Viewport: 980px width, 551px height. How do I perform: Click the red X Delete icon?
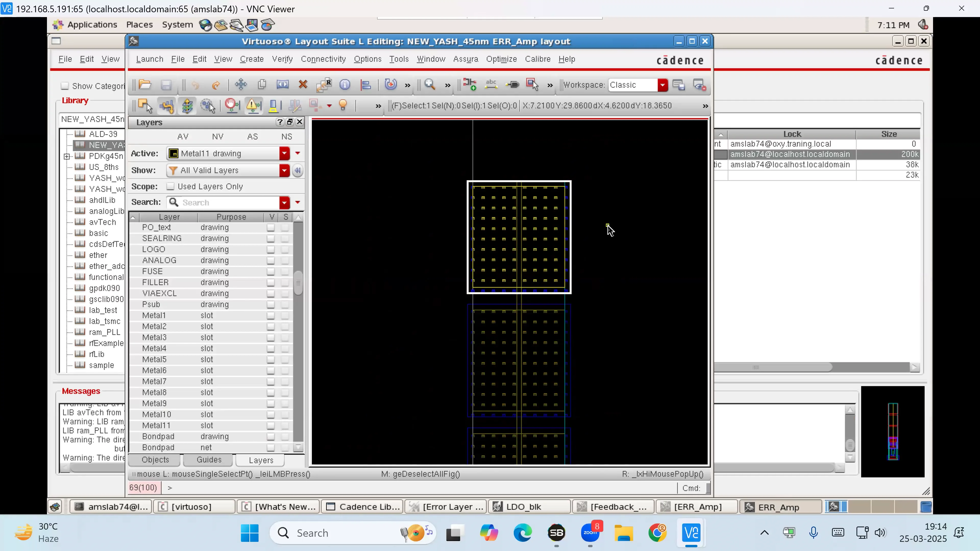(303, 84)
